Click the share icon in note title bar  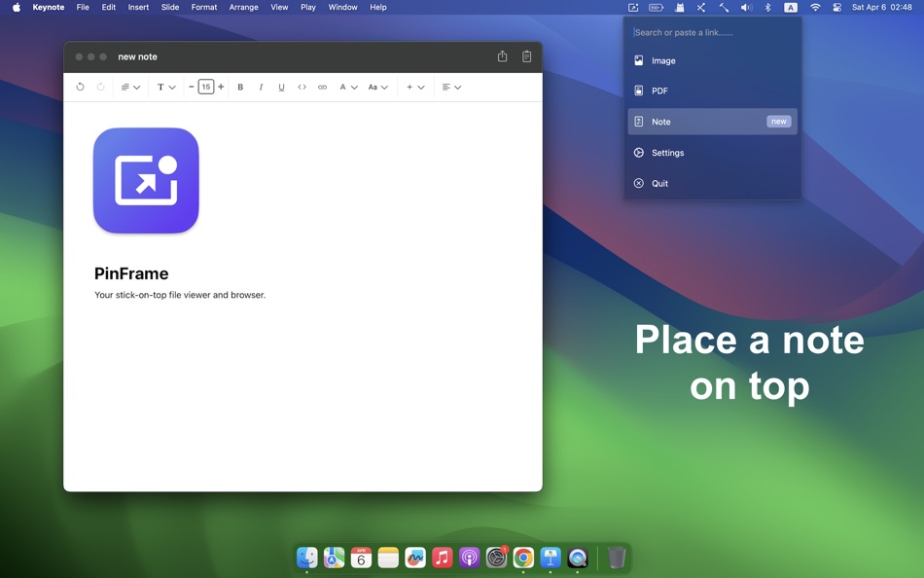pyautogui.click(x=502, y=56)
